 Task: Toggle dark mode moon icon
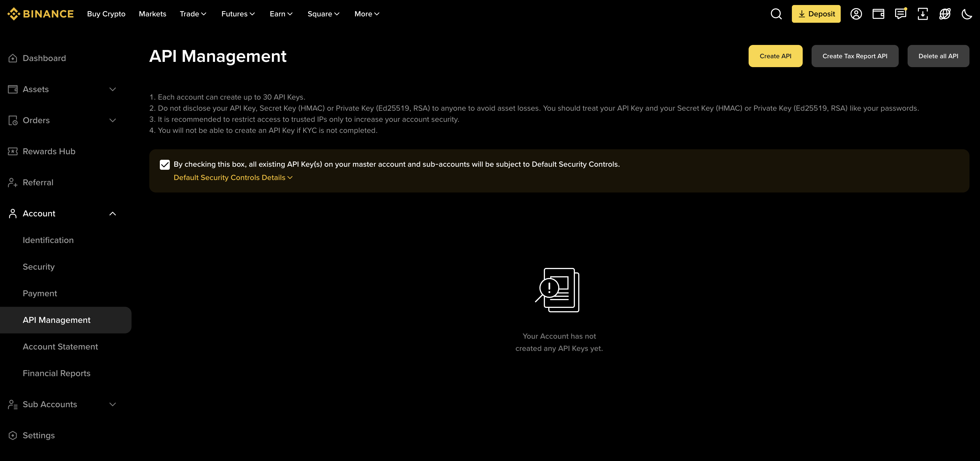pos(967,14)
